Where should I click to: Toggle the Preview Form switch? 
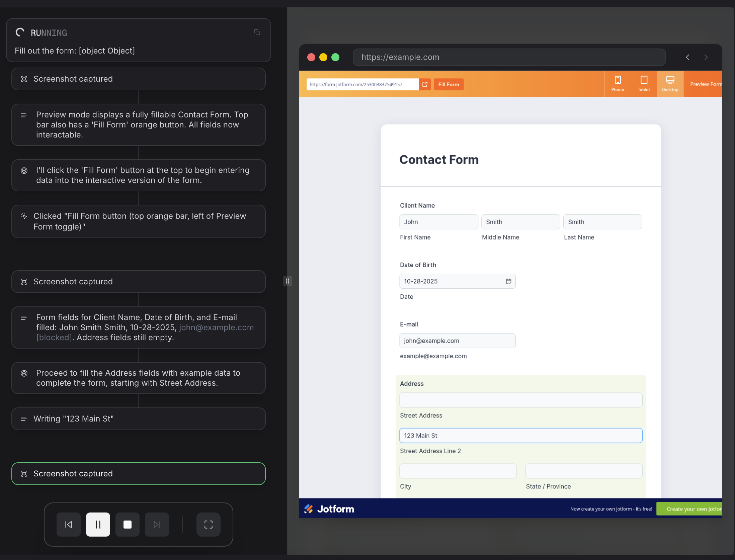[706, 84]
